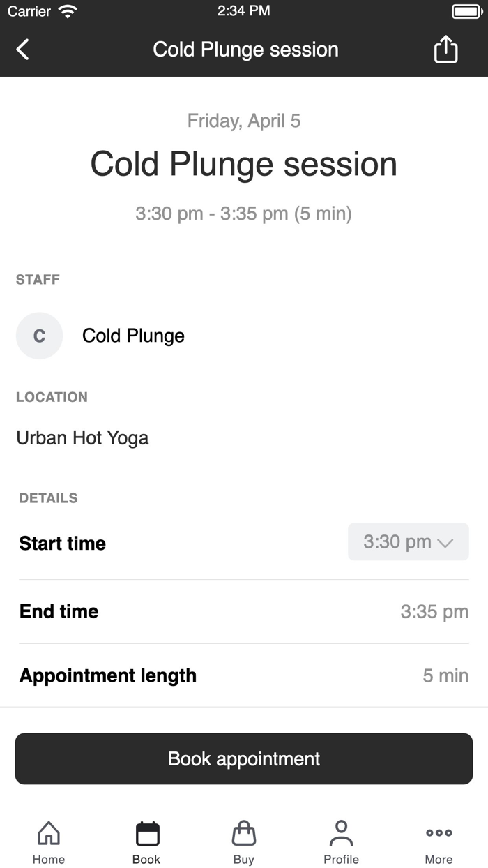
Task: Open the Start time dropdown
Action: click(408, 541)
